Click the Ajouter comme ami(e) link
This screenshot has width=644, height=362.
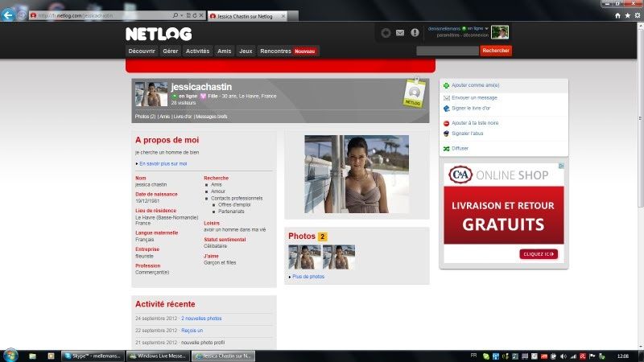(x=476, y=85)
